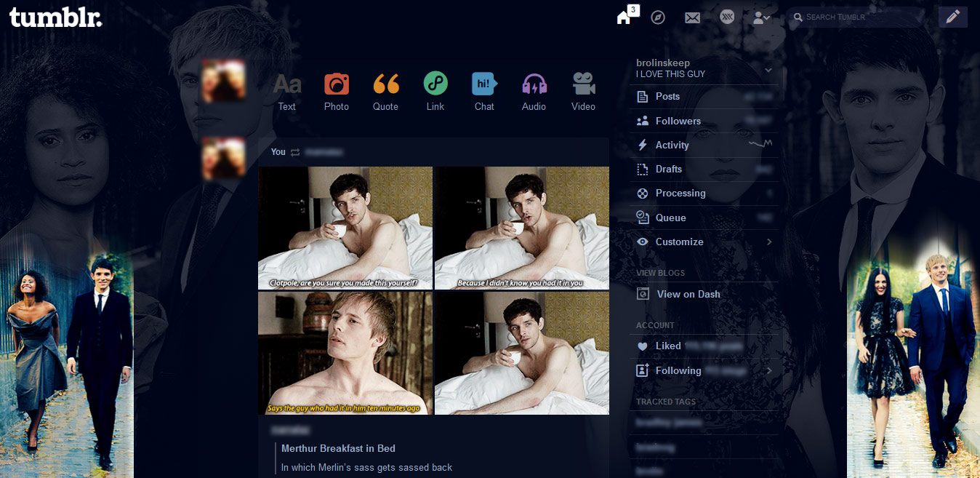Image resolution: width=980 pixels, height=478 pixels.
Task: Open the uncaptioned gif, last in the photoset
Action: [x=522, y=354]
